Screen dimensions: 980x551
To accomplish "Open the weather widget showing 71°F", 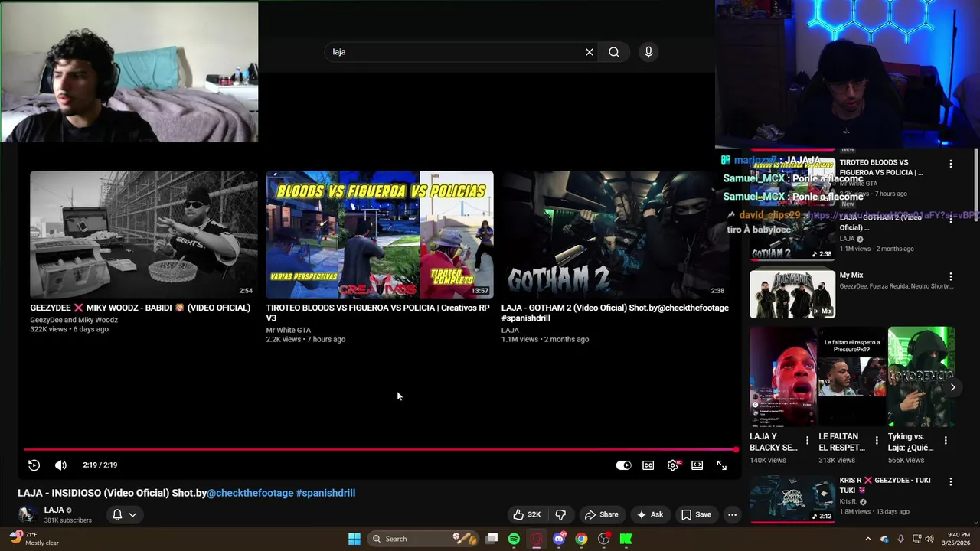I will point(34,539).
